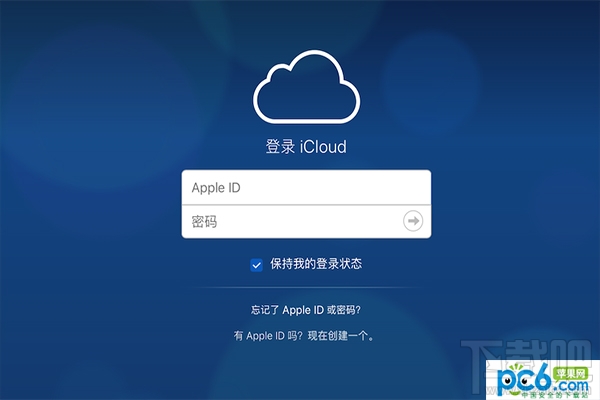The image size is (600, 400).
Task: Click the iCloud cloud logo
Action: 307,87
